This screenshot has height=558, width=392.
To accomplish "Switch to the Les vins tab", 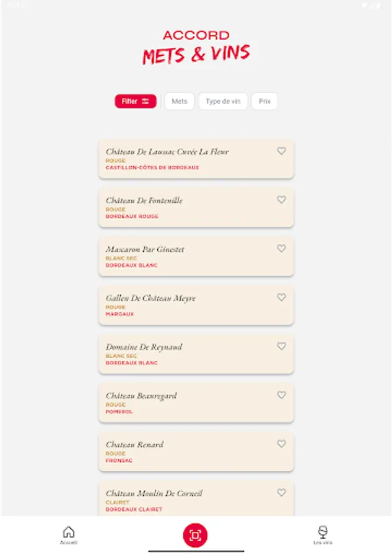I will (322, 534).
